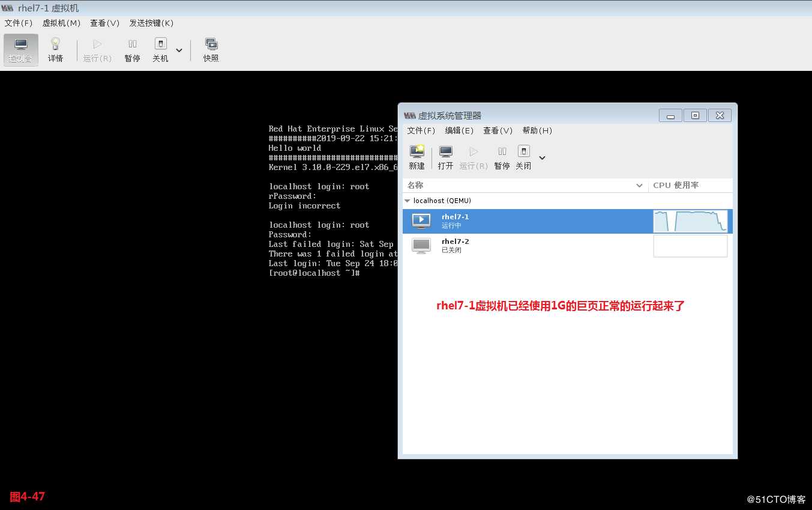
Task: Click the 'Login incorrect' line in the console
Action: click(304, 206)
